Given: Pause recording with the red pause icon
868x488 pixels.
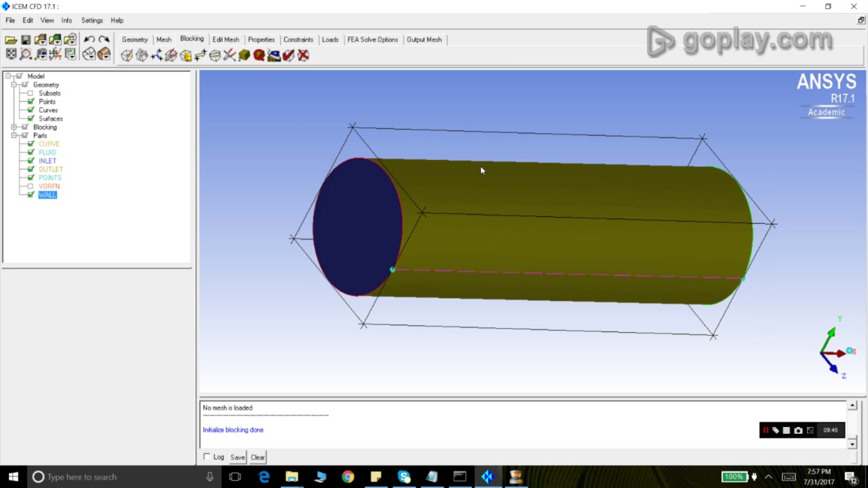Looking at the screenshot, I should click(766, 430).
